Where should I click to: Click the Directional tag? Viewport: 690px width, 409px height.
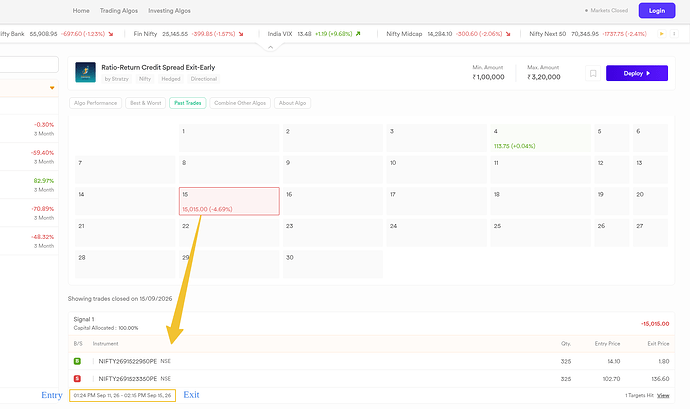[x=204, y=79]
